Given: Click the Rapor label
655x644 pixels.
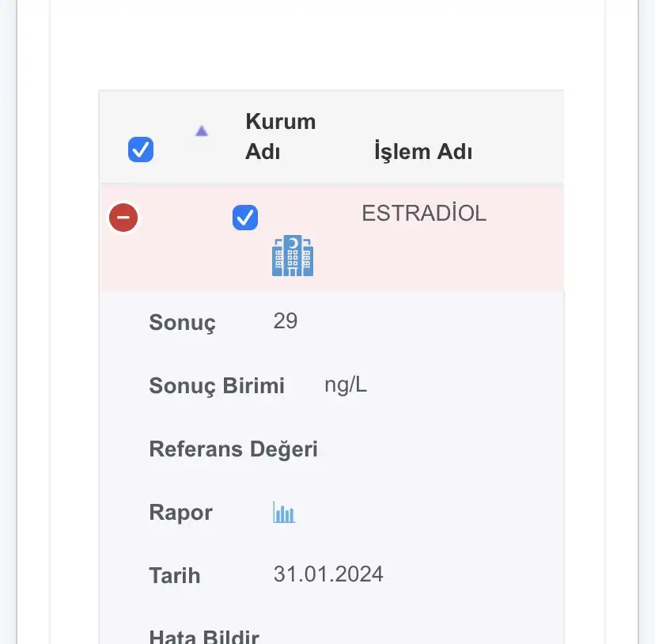Looking at the screenshot, I should (180, 513).
